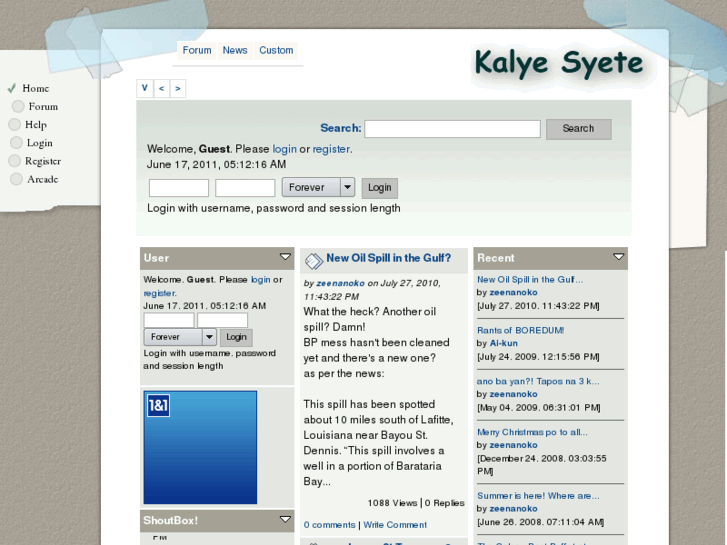The height and width of the screenshot is (545, 727).
Task: Open the 0 comments link
Action: 329,525
